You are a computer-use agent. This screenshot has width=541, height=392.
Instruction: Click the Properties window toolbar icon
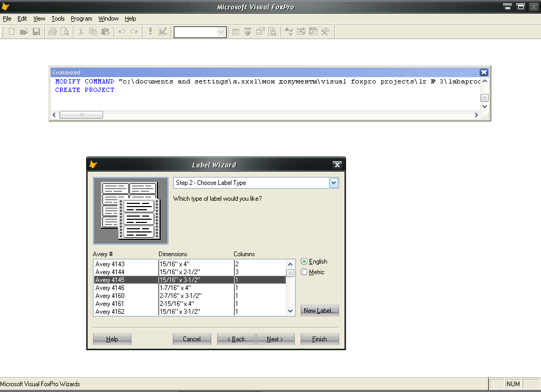260,32
